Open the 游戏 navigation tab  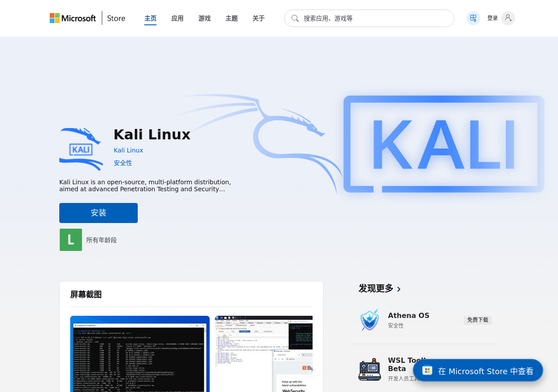tap(204, 18)
